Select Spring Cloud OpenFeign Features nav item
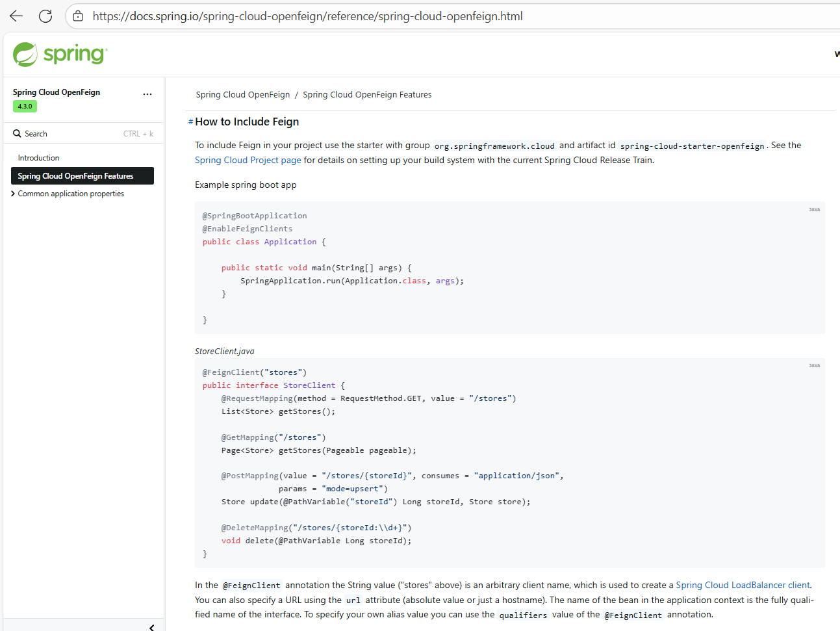 pos(83,176)
